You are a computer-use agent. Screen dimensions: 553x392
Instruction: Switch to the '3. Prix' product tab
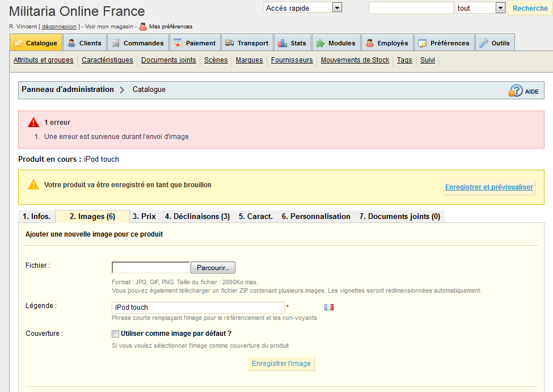(x=144, y=216)
